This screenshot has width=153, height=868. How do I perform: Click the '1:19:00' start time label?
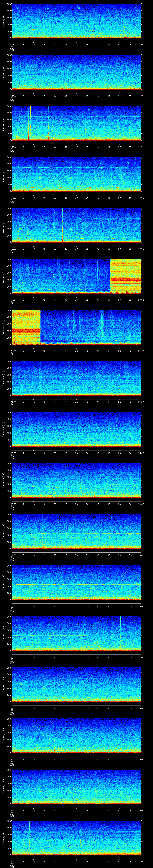[12, 300]
